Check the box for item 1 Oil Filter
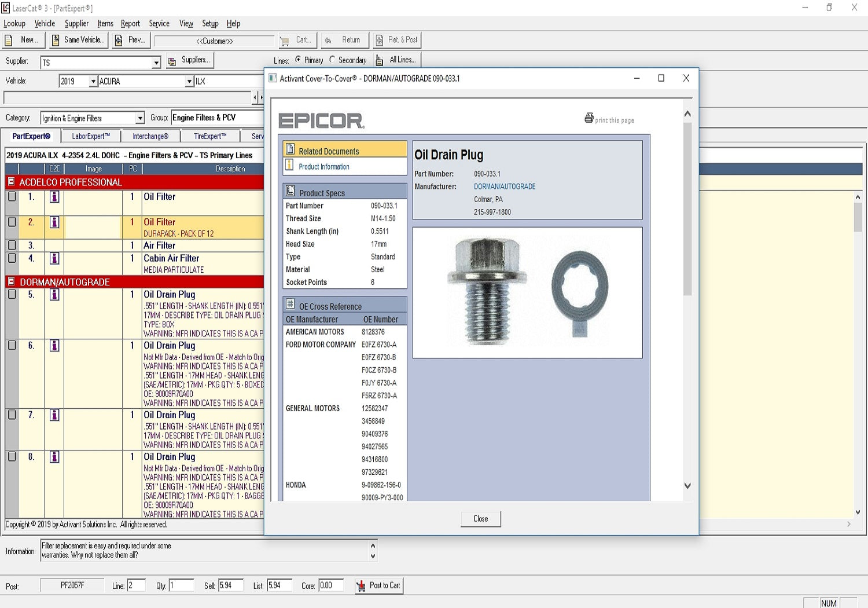This screenshot has width=868, height=608. (x=12, y=197)
